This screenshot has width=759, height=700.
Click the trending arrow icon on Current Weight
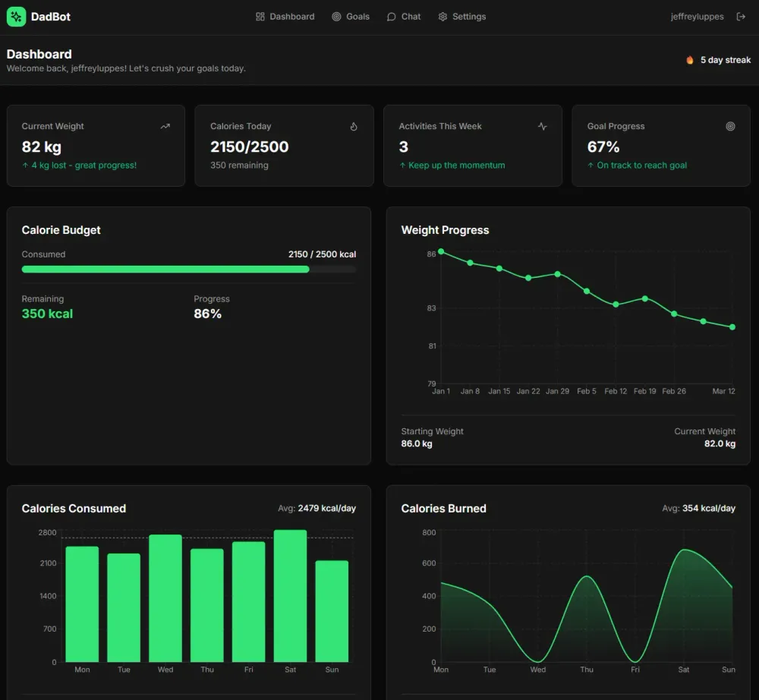pos(165,126)
